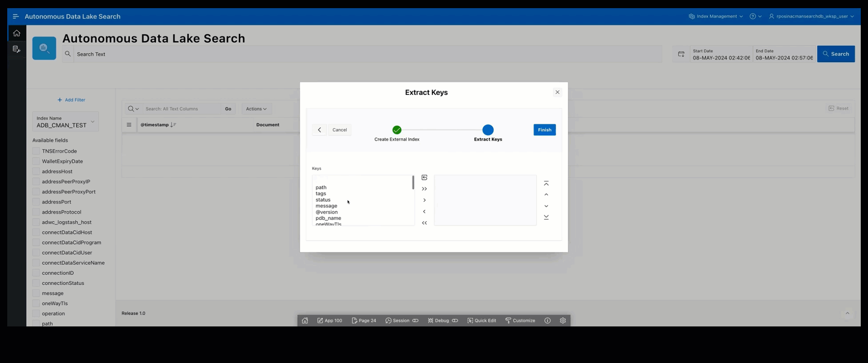Screen dimensions: 868x363
Task: Open the rposinacmansearchdb_wksp_user account menu
Action: click(x=811, y=16)
